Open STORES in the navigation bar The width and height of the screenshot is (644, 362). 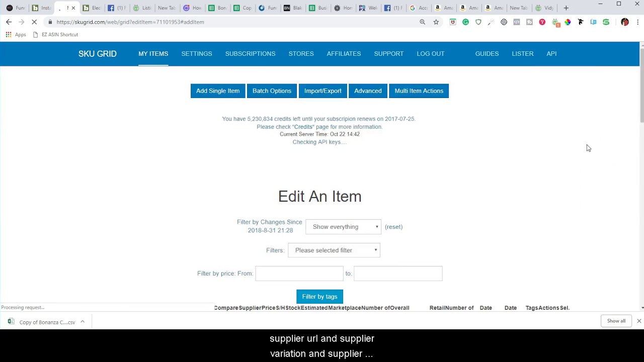point(301,54)
